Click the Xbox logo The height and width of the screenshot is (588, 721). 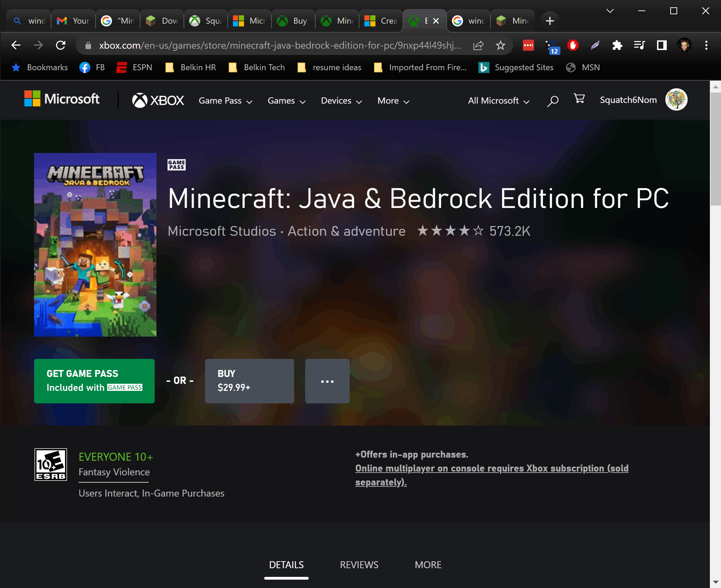158,100
